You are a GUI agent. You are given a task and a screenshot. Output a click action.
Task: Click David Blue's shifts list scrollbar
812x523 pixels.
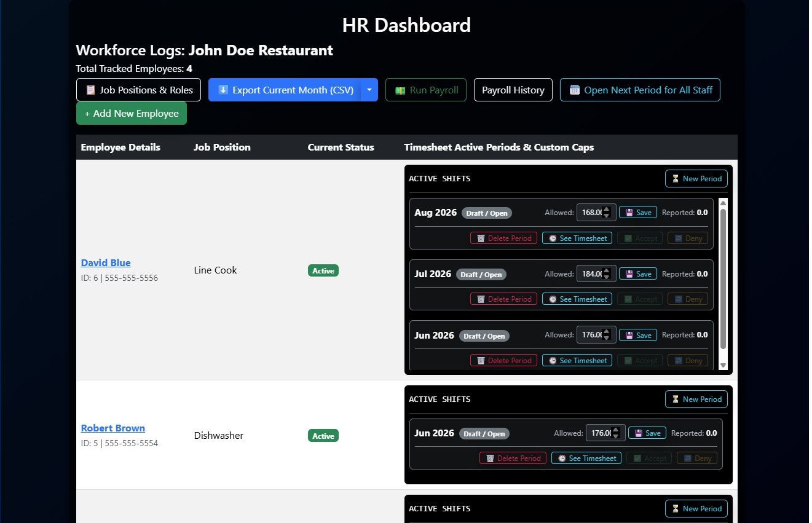pyautogui.click(x=723, y=280)
